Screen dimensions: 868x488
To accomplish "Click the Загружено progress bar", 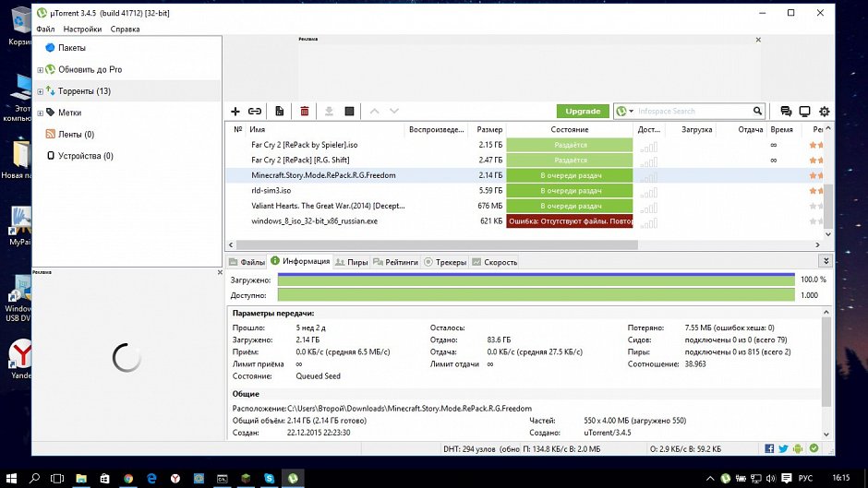I will (536, 280).
